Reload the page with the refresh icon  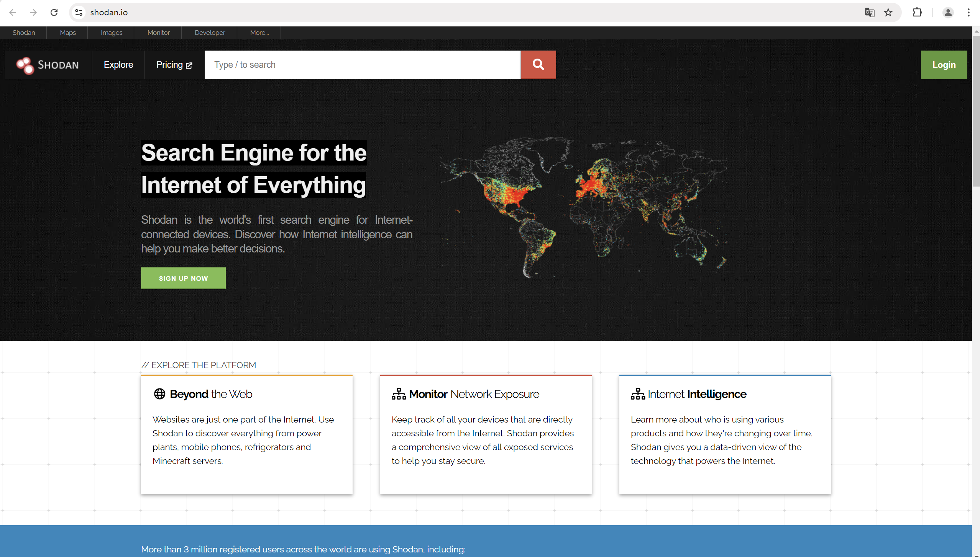click(x=54, y=13)
